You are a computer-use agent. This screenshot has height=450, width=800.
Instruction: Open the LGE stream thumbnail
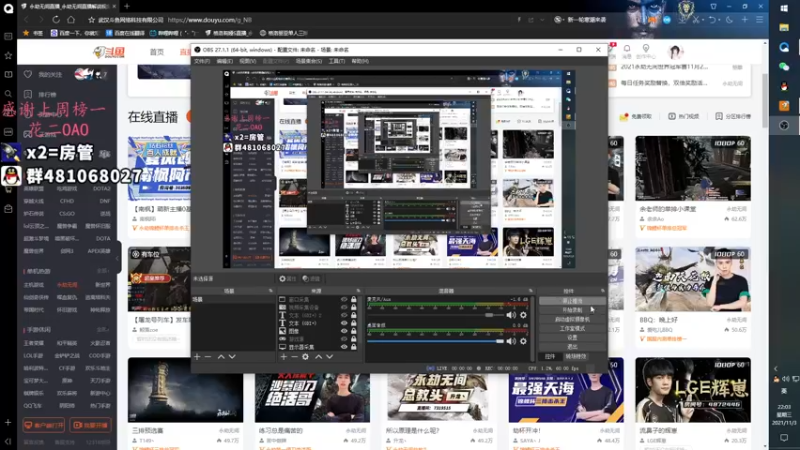coord(693,390)
